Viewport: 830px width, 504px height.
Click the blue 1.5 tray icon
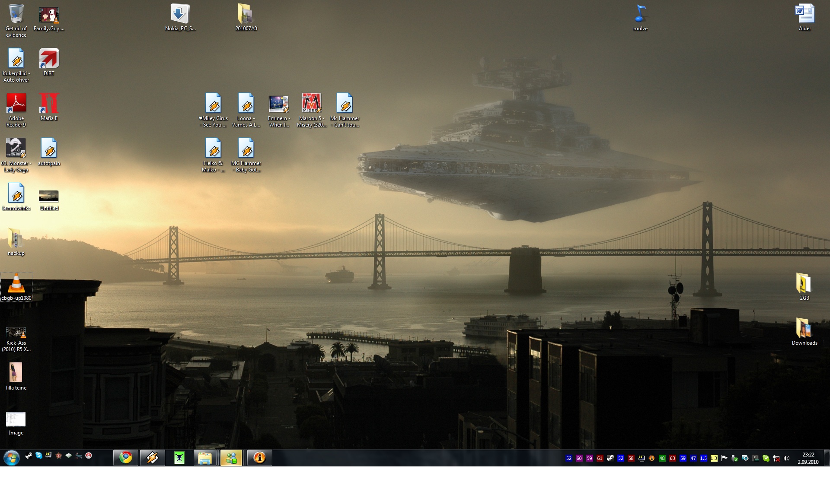[703, 458]
